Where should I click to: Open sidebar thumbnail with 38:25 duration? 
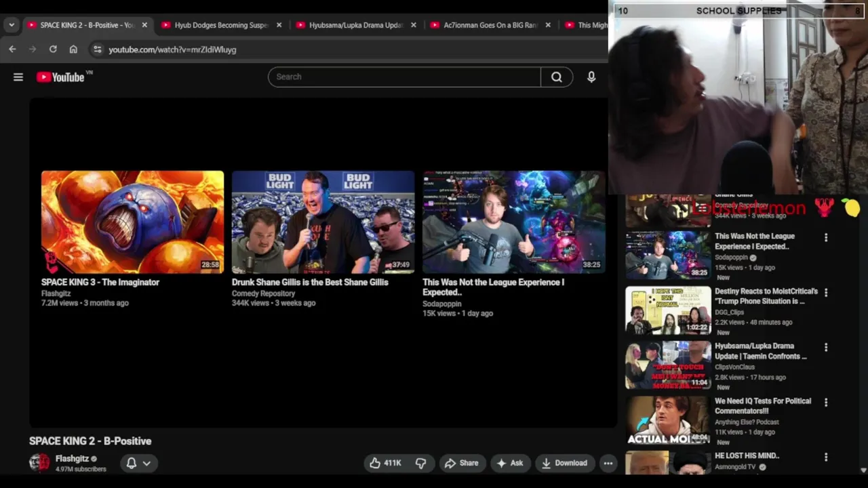(668, 256)
